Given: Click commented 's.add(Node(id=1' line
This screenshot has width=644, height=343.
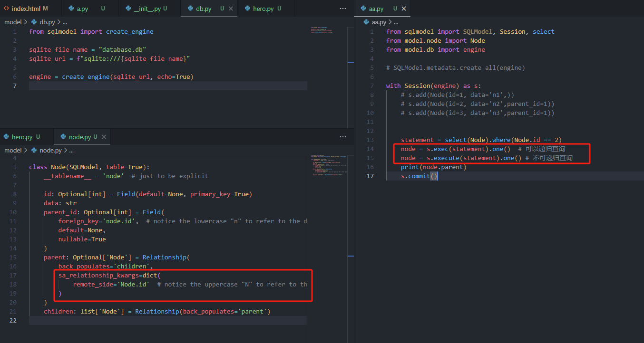Looking at the screenshot, I should (458, 95).
